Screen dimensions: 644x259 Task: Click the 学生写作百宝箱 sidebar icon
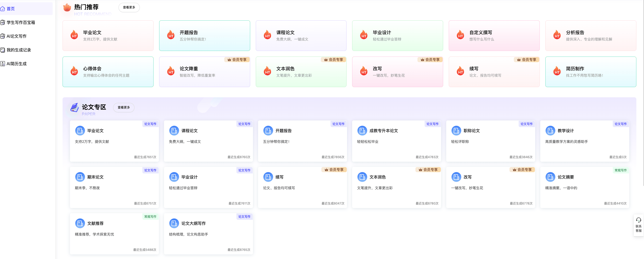[3, 23]
